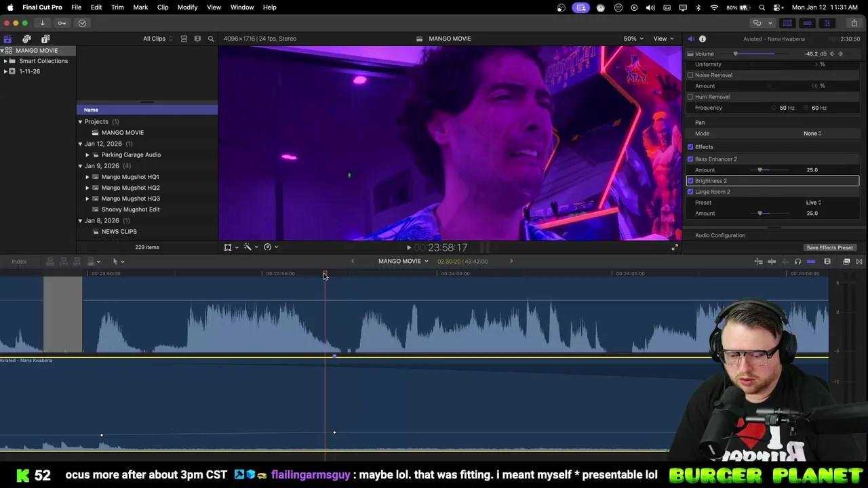
Task: Select the 60 Hz frequency radio button
Action: pos(806,108)
